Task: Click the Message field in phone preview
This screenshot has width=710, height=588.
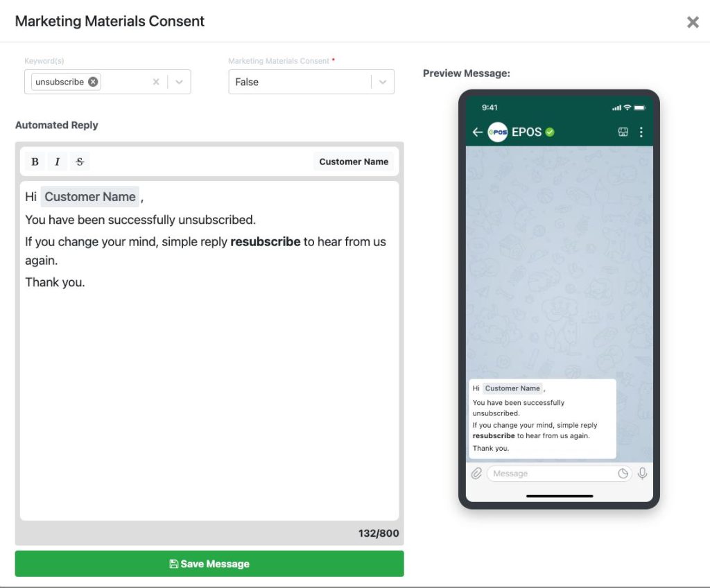Action: coord(551,474)
